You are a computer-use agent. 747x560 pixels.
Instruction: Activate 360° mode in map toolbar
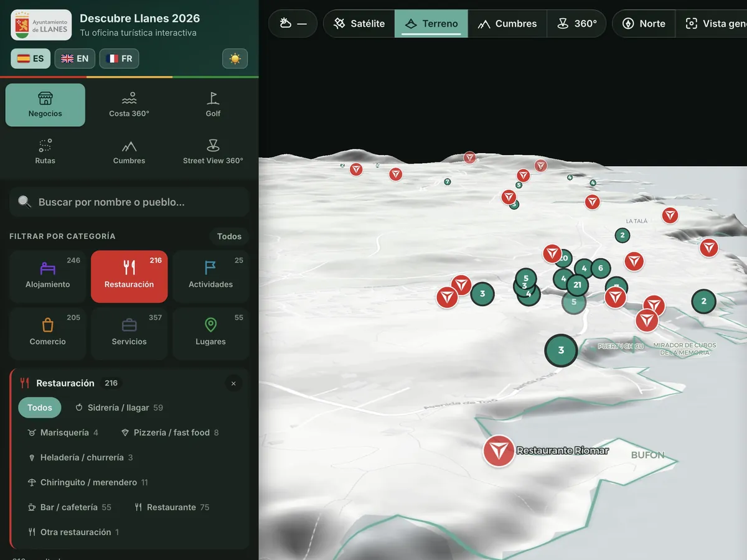click(x=577, y=24)
